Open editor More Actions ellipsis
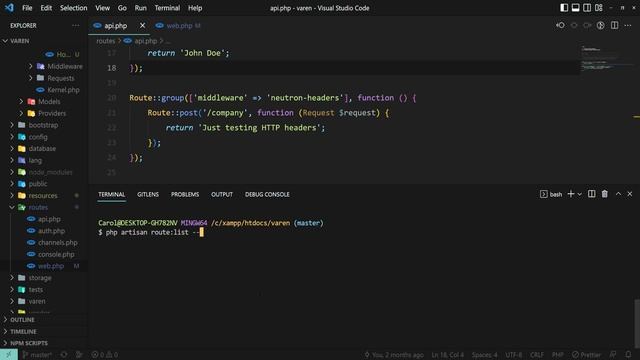This screenshot has height=360, width=640. (x=628, y=25)
